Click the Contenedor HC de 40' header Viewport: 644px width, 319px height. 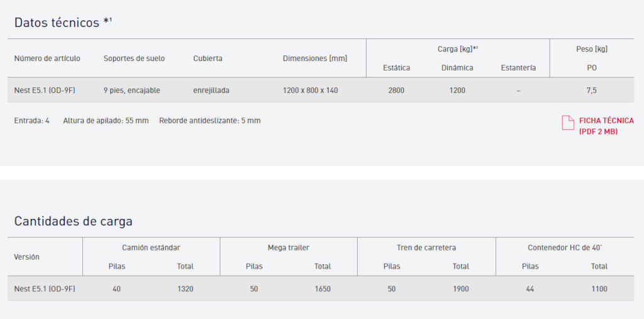(564, 248)
